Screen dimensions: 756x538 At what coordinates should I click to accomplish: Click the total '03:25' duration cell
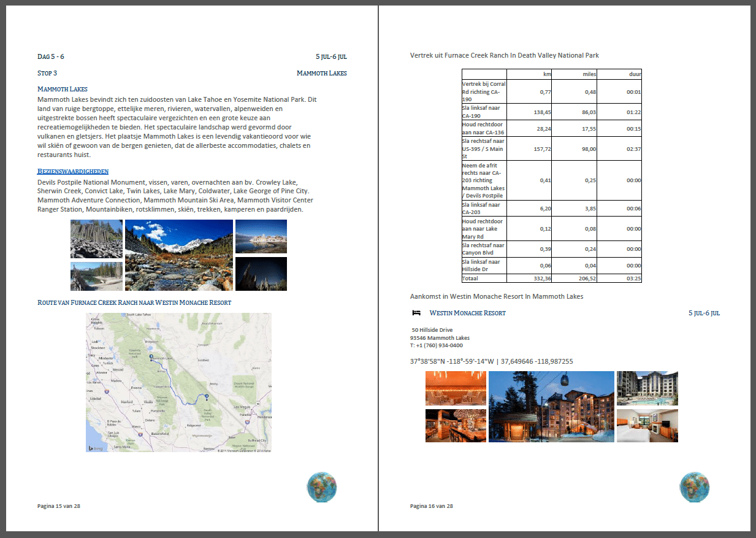point(619,279)
